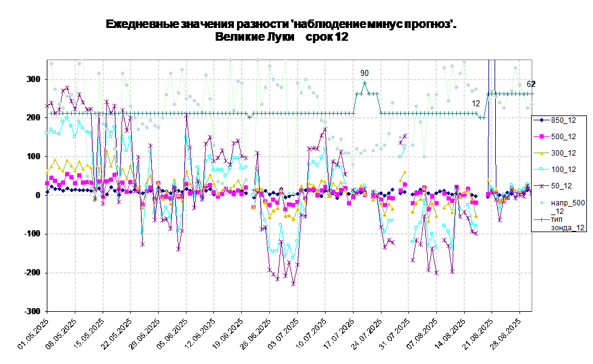Select the напр_500_12 legend text label

tap(567, 207)
